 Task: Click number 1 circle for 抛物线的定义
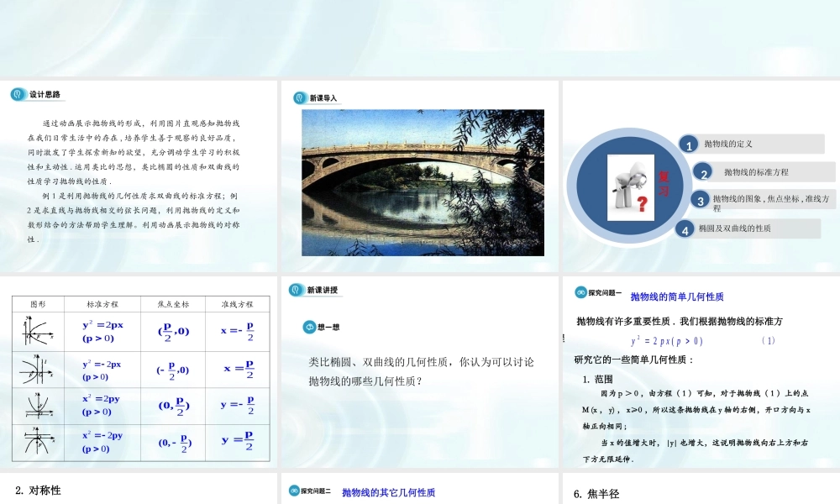point(689,144)
